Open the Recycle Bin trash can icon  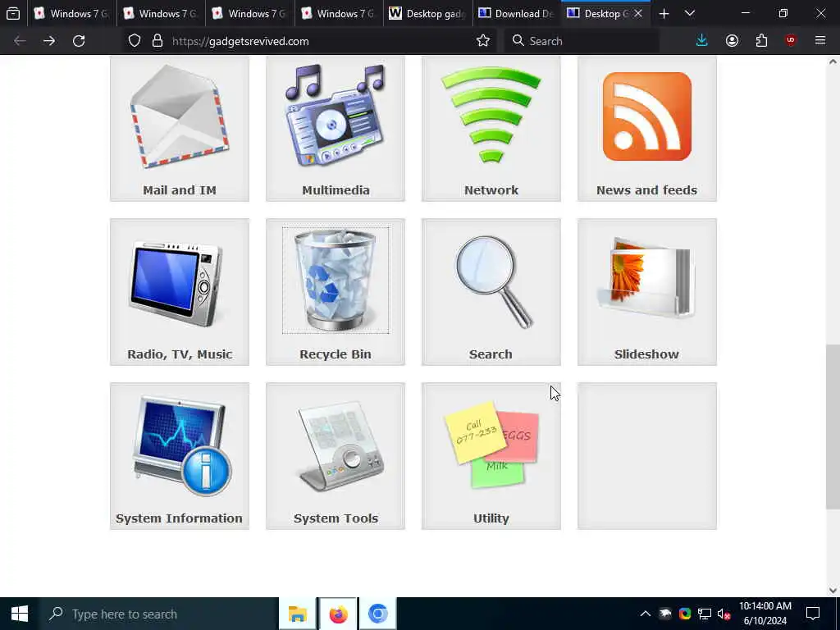336,281
